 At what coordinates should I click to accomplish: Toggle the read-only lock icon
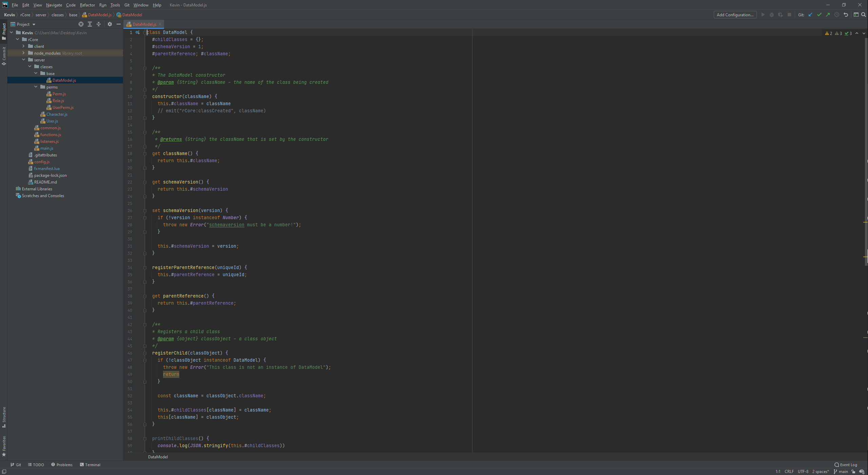[x=853, y=472]
